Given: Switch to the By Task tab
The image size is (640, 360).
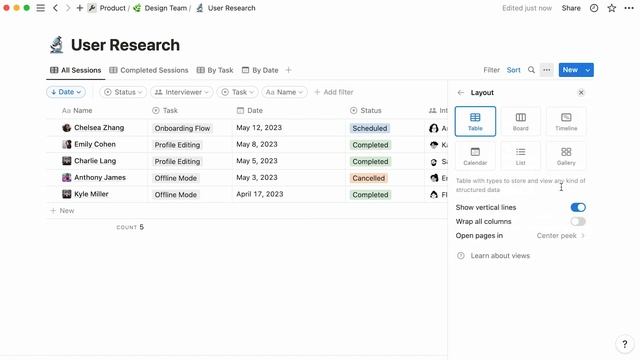Looking at the screenshot, I should pyautogui.click(x=215, y=70).
